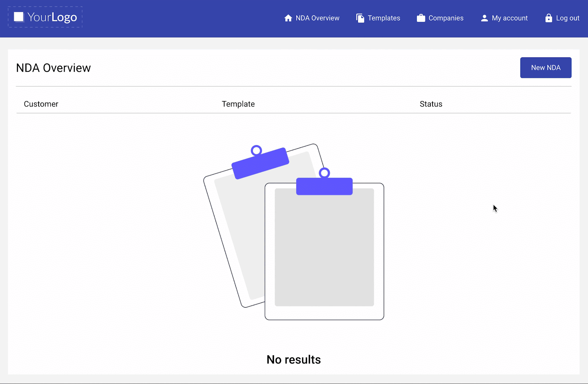Select the Log out text link
This screenshot has width=588, height=384.
[567, 18]
